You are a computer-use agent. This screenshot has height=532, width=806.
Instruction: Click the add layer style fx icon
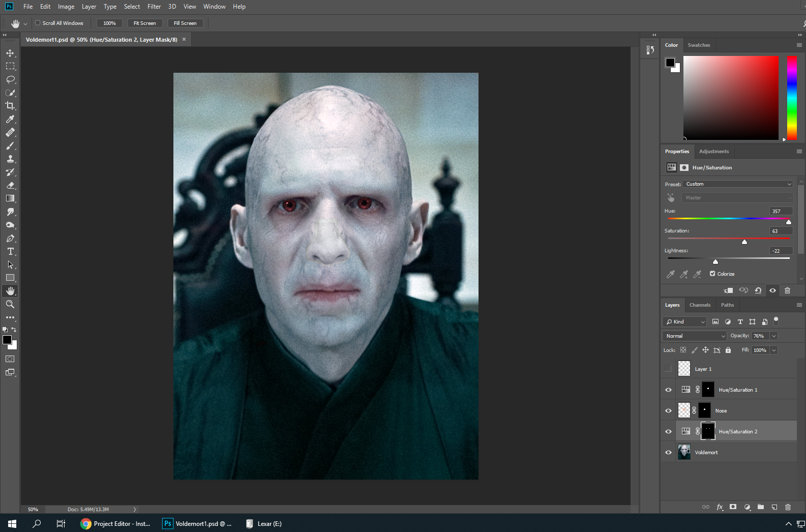[x=720, y=507]
